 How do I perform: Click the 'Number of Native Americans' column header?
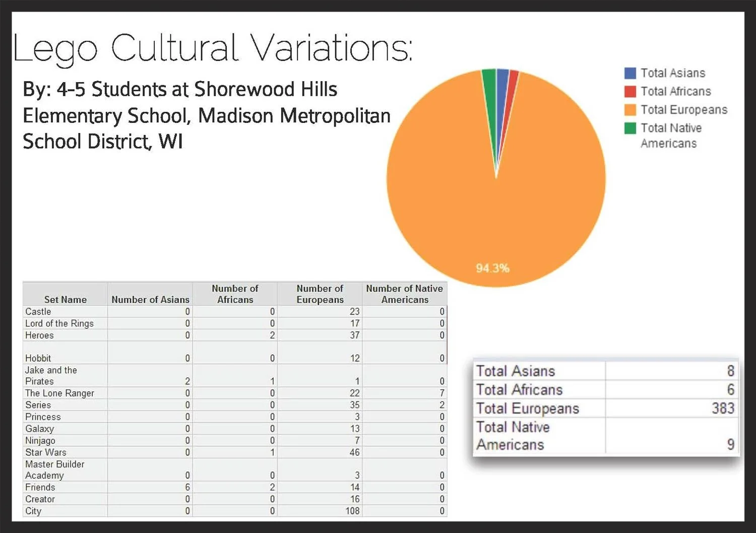404,294
